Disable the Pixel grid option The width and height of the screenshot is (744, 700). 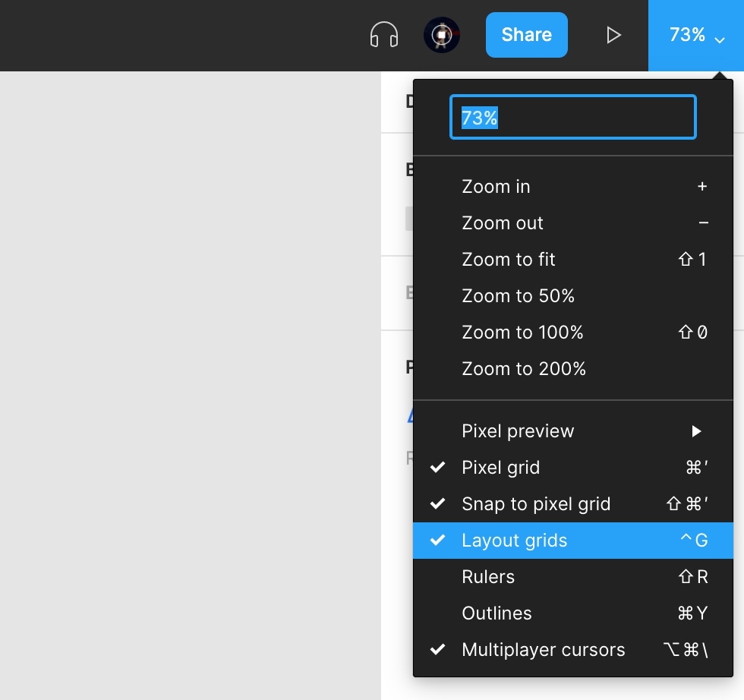click(x=501, y=468)
